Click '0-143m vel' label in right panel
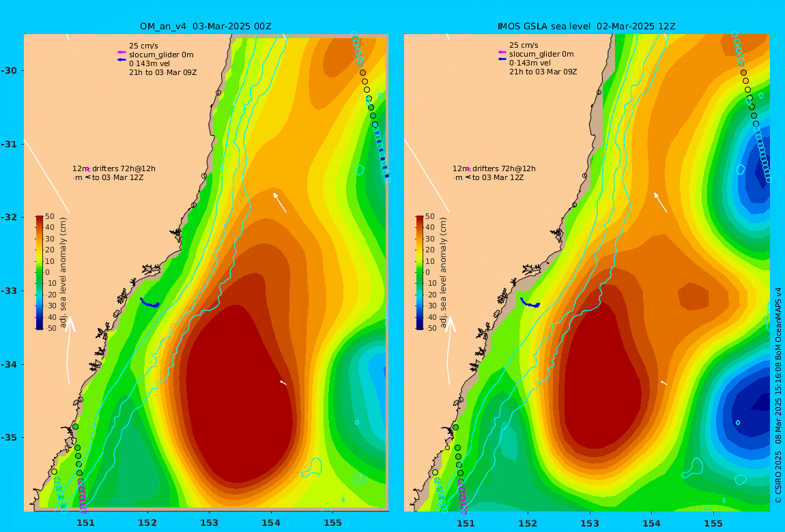Viewport: 785px width, 532px height. click(530, 63)
